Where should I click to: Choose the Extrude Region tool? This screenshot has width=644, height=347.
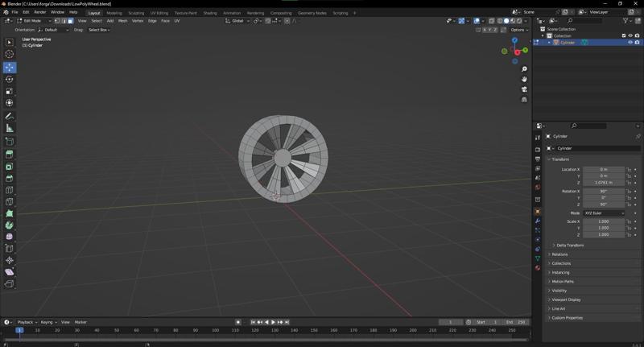[x=9, y=155]
